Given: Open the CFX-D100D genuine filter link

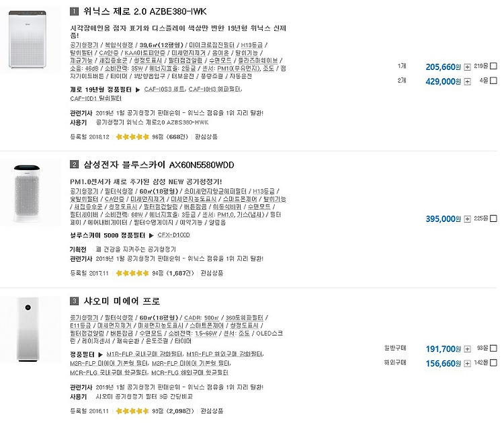Looking at the screenshot, I should coord(173,235).
